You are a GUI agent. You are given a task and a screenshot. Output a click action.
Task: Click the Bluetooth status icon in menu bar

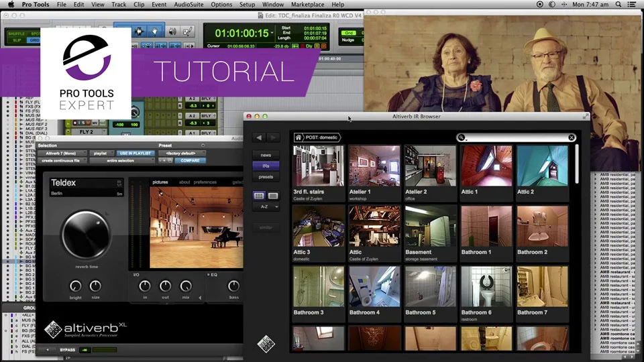564,5
